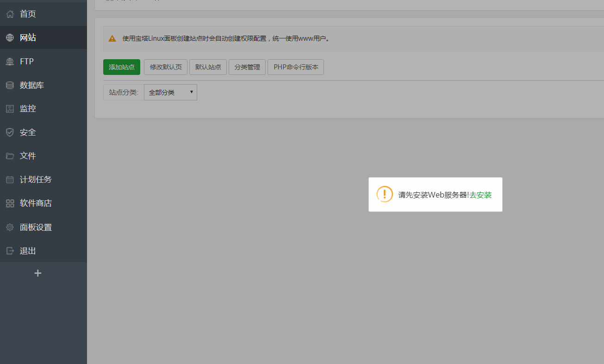Click the 修改默认页 button
Image resolution: width=604 pixels, height=364 pixels.
pyautogui.click(x=166, y=67)
